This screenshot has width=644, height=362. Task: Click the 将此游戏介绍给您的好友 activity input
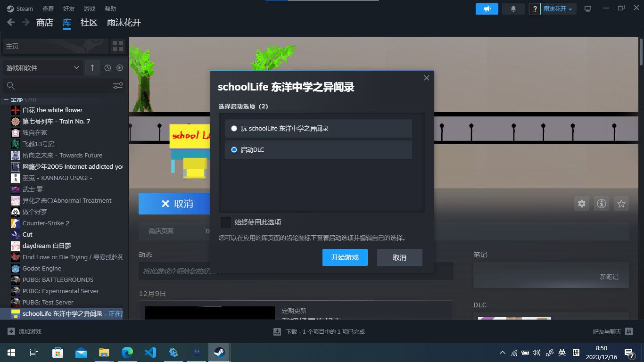(x=296, y=271)
